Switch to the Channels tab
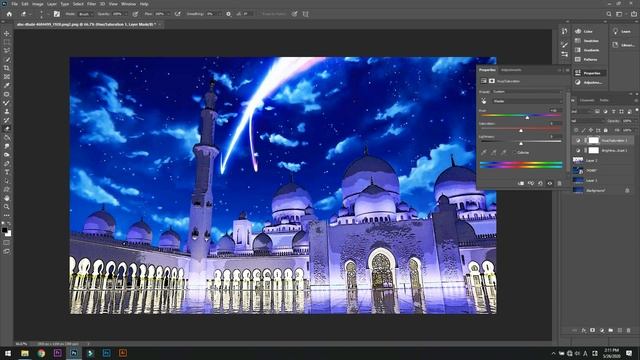This screenshot has width=640, height=360. tap(587, 100)
